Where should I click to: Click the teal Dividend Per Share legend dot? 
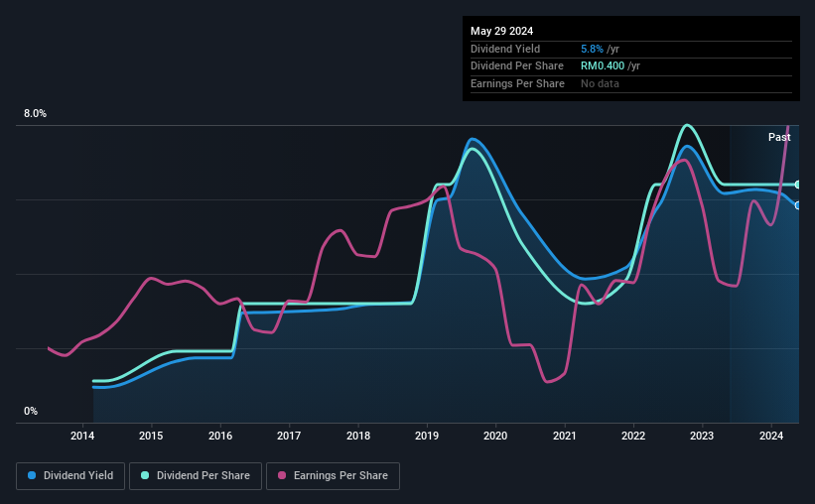145,475
